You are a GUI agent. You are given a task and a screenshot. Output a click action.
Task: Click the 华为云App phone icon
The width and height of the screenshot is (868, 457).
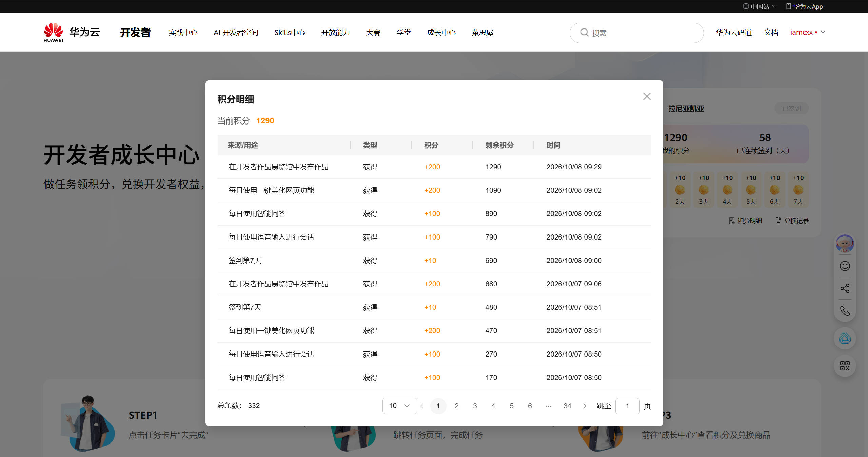tap(788, 6)
